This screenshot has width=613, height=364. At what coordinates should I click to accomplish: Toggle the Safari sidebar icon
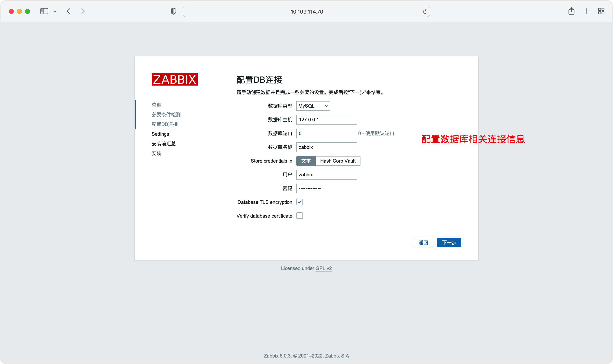click(x=44, y=11)
